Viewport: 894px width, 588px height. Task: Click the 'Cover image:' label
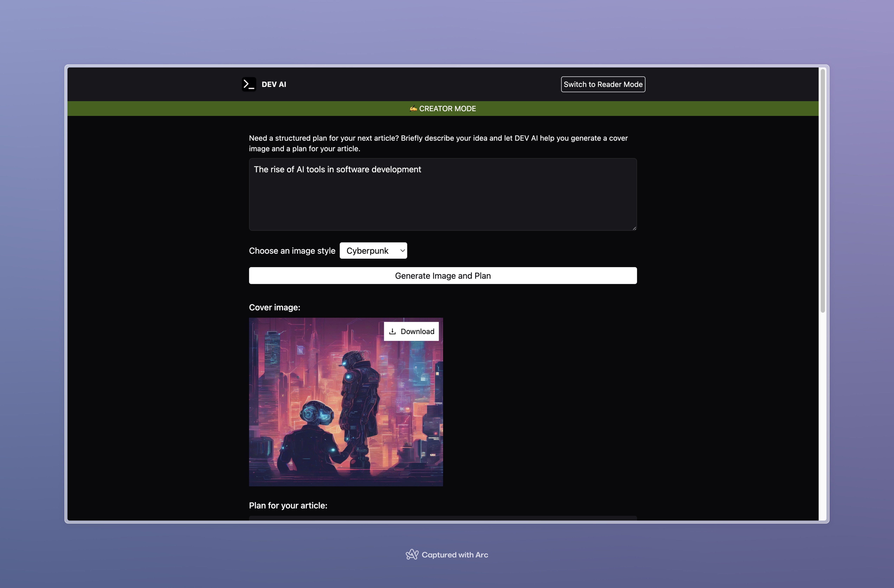[x=274, y=307]
